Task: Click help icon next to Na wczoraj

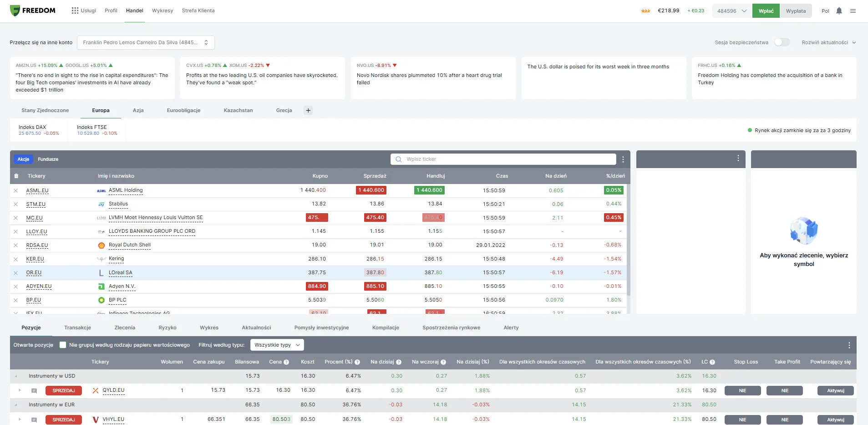Action: 443,362
